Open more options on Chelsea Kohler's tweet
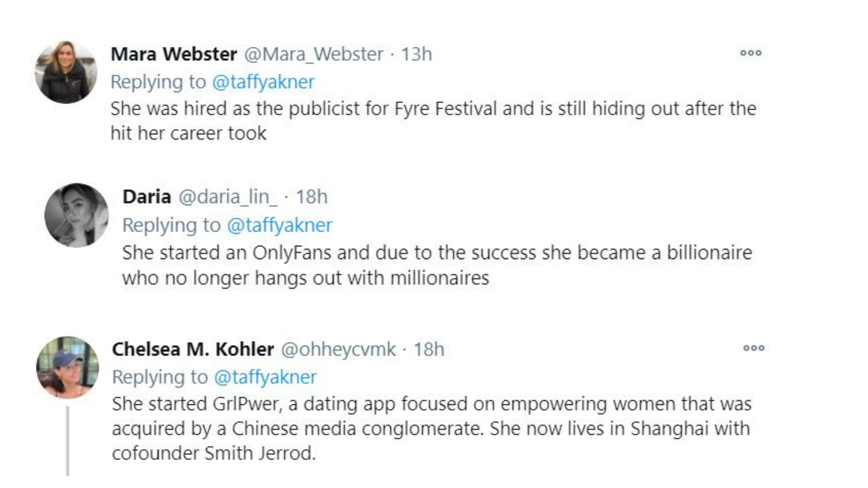 coord(754,348)
